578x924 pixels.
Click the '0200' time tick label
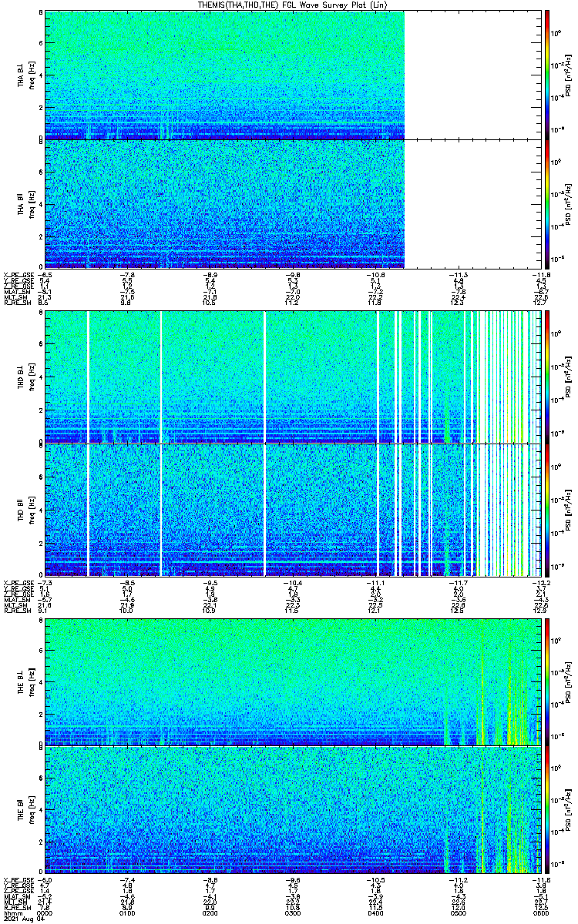pos(210,913)
